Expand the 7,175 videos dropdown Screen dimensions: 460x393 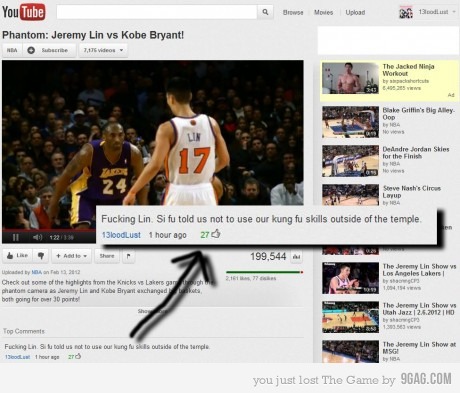coord(103,50)
